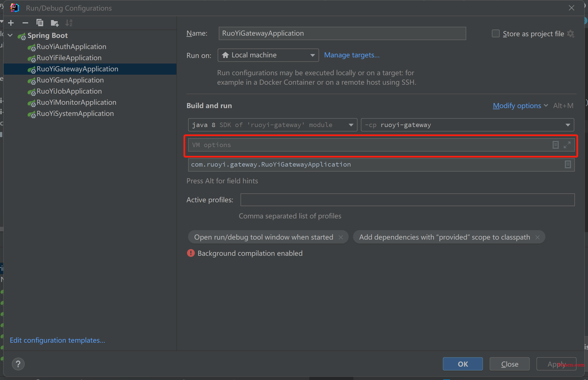This screenshot has width=588, height=380.
Task: Open the Run on Local machine dropdown
Action: click(268, 55)
